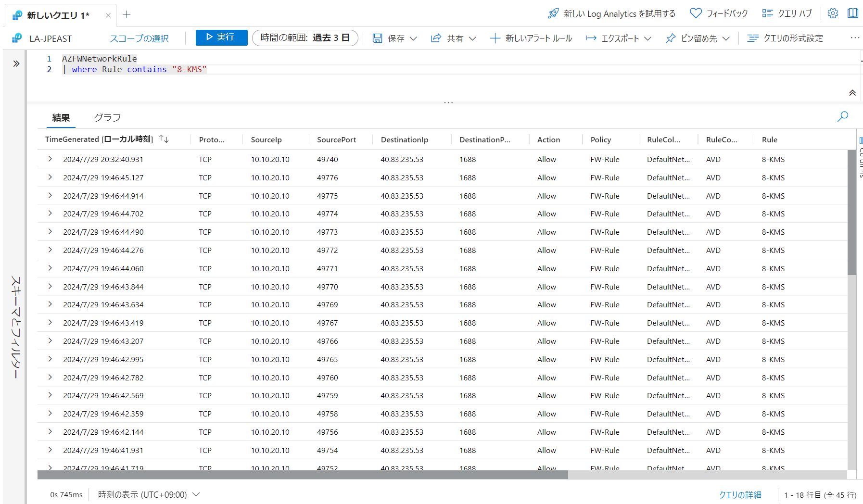Expand the row at 19:46:45.127
This screenshot has height=504, width=863.
(x=50, y=177)
